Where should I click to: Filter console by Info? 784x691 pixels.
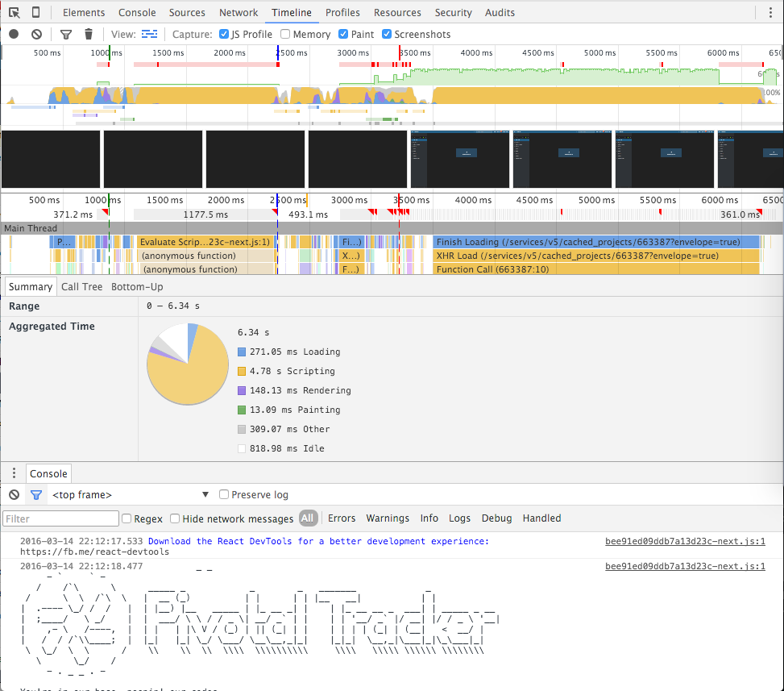429,518
